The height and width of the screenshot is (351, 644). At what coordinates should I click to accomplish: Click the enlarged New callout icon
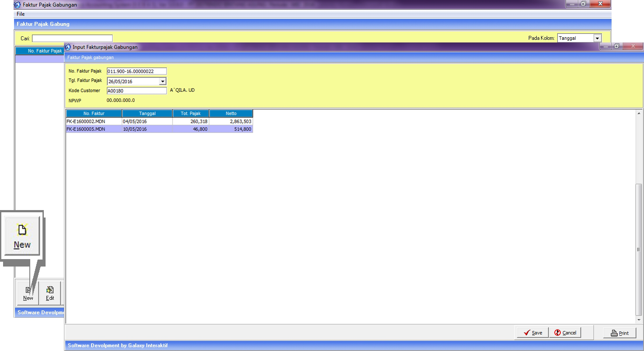tap(22, 235)
